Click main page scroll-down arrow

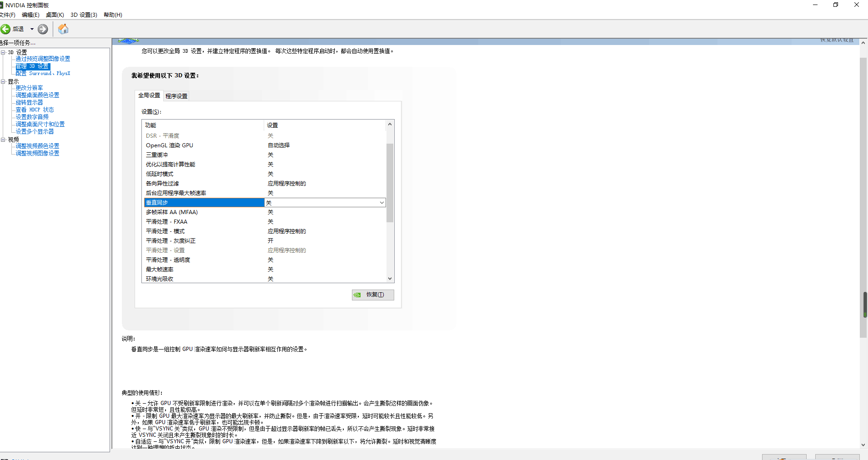pyautogui.click(x=863, y=445)
